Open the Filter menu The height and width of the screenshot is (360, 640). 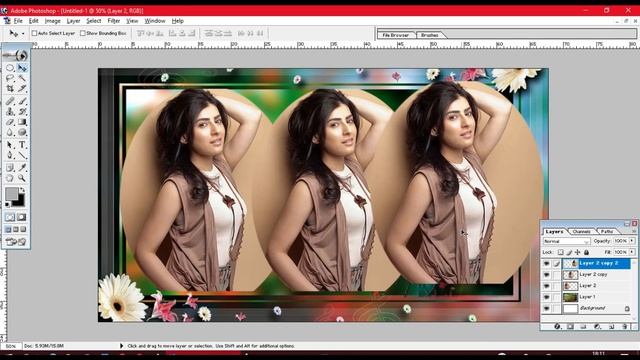click(x=113, y=21)
